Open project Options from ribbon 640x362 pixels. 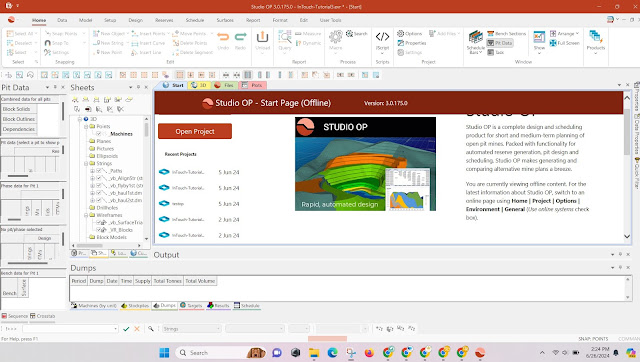point(409,33)
